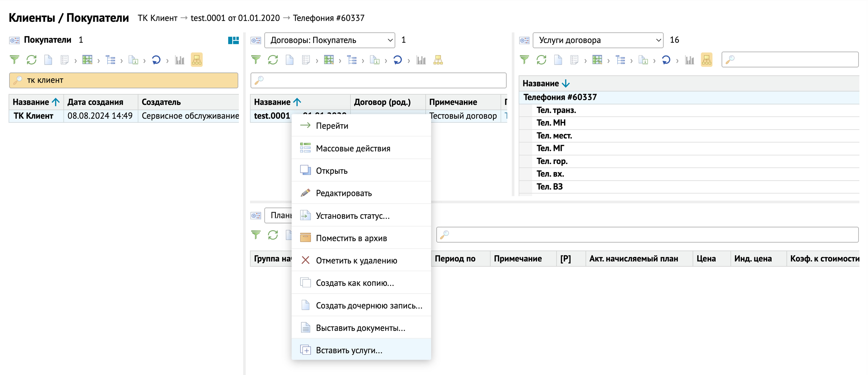Select Тел. транз. service row
Screen dimensions: 868x375
(x=689, y=110)
